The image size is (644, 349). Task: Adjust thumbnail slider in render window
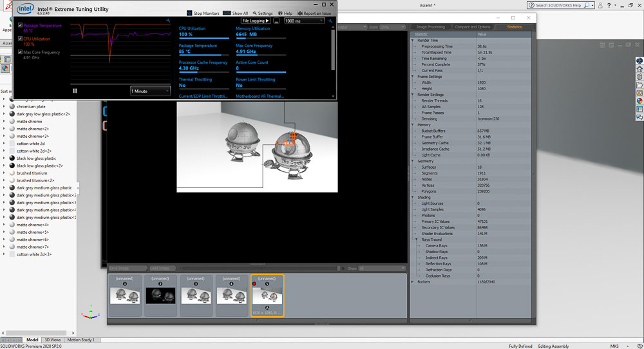(339, 268)
